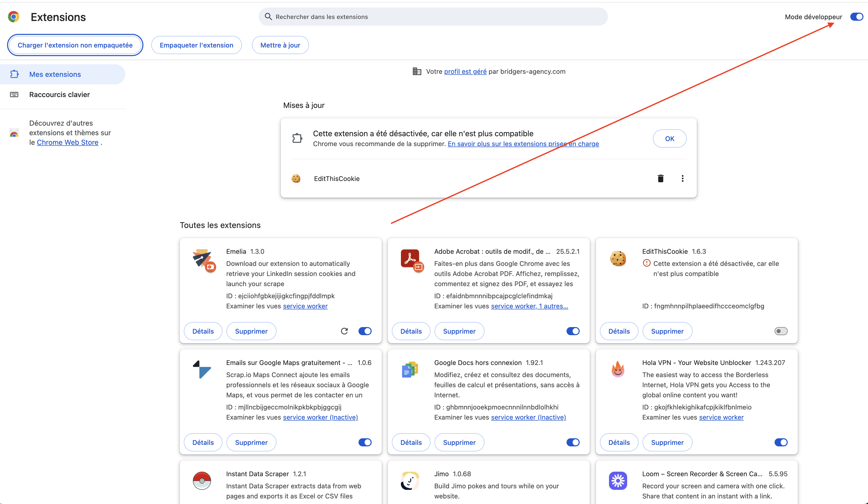Select Mes extensions in sidebar

point(55,75)
